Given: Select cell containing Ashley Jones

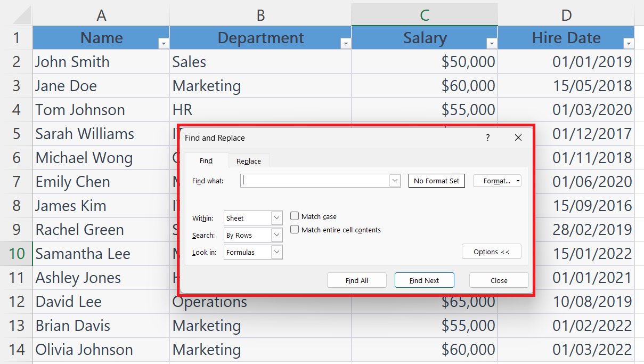Looking at the screenshot, I should [x=101, y=278].
